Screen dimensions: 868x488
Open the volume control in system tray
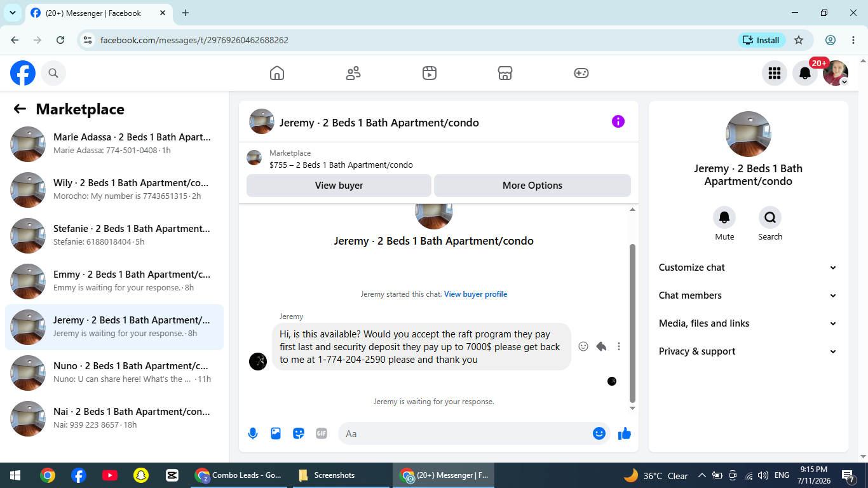pos(763,475)
